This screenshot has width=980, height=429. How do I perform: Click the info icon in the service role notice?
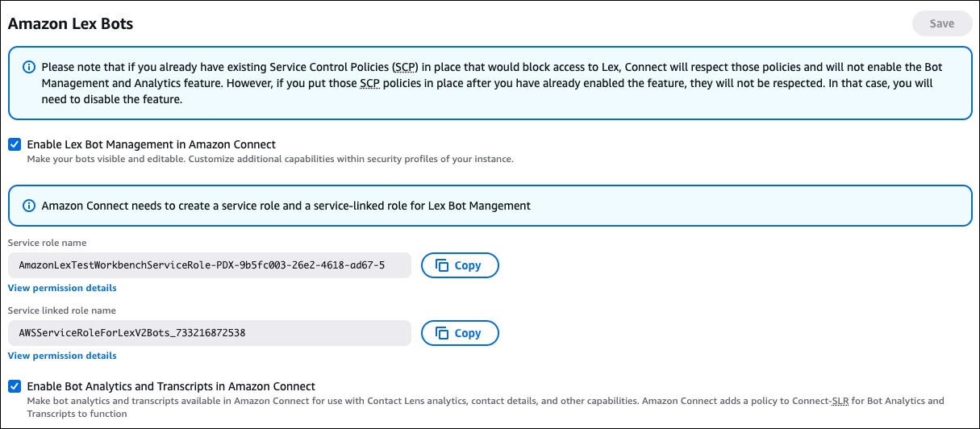click(29, 206)
